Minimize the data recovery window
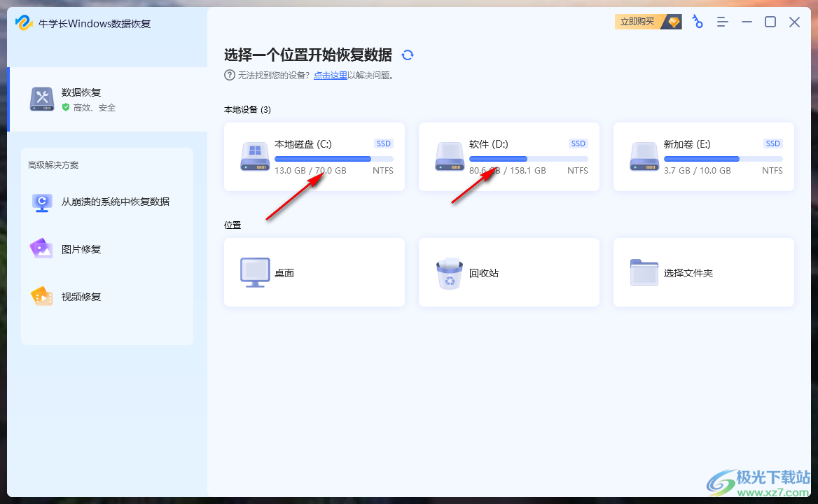The image size is (818, 504). 747,22
